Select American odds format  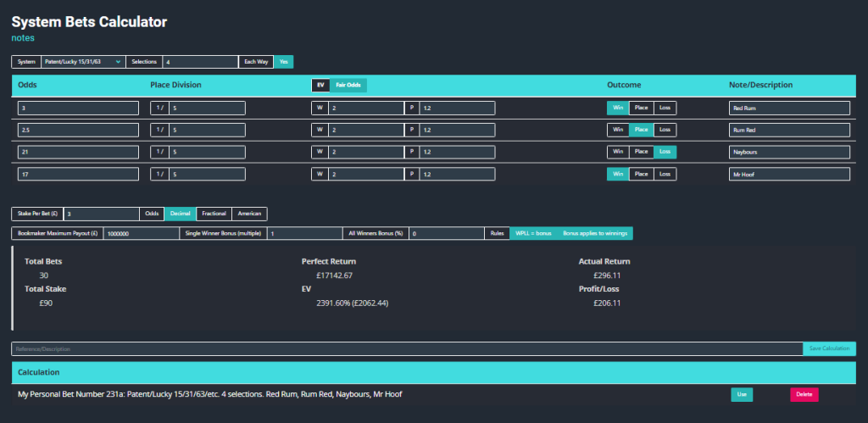point(249,214)
